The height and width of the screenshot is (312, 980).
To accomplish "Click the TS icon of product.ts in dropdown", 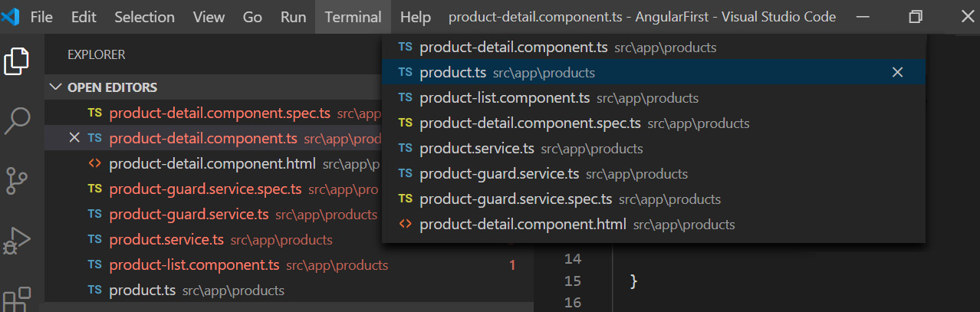I will [406, 73].
